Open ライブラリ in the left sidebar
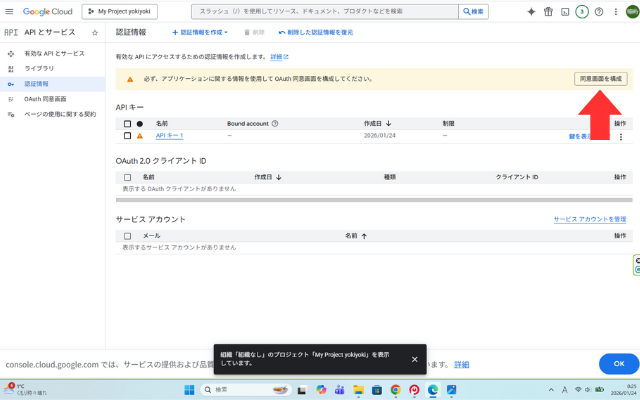 click(x=39, y=67)
